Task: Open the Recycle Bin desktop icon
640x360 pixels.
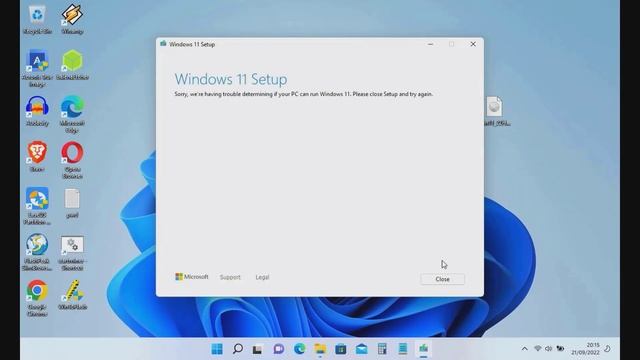Action: coord(37,20)
